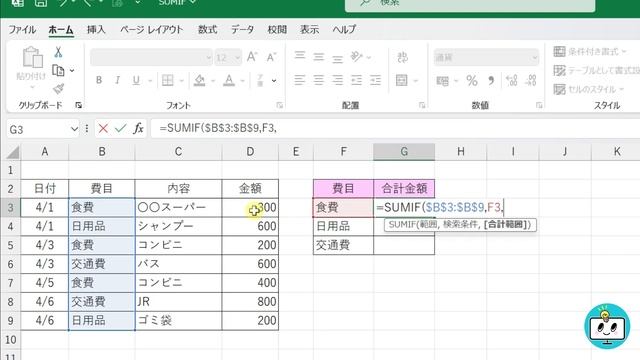Screen dimensions: 640x360
Task: Click the Increase Decimal icon
Action: 512,80
